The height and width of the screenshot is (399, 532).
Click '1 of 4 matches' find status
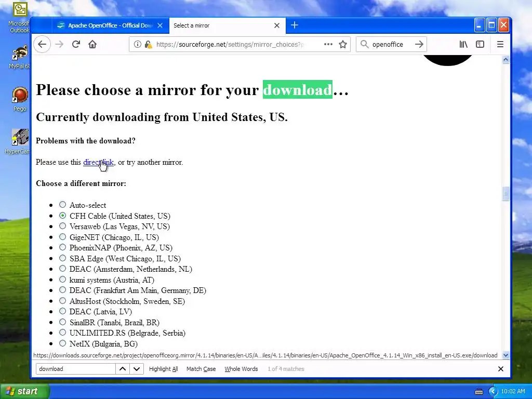coord(286,369)
